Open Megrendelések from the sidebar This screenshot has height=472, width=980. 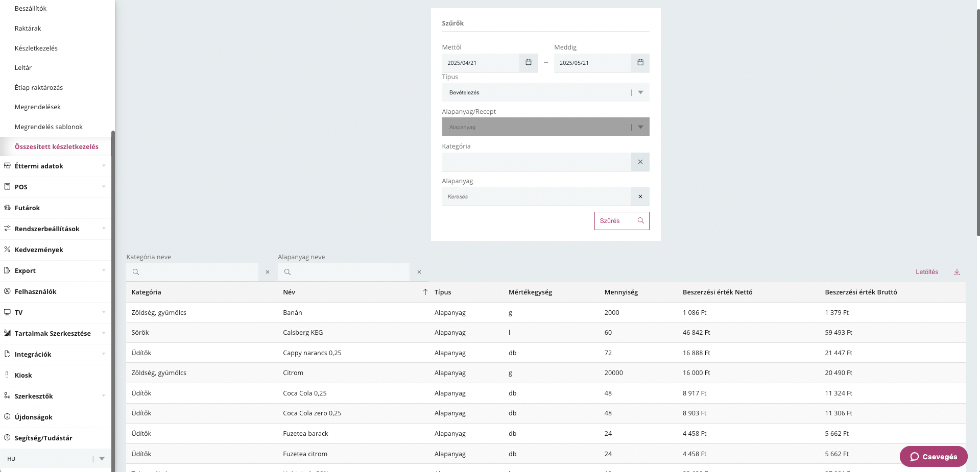pos(38,107)
